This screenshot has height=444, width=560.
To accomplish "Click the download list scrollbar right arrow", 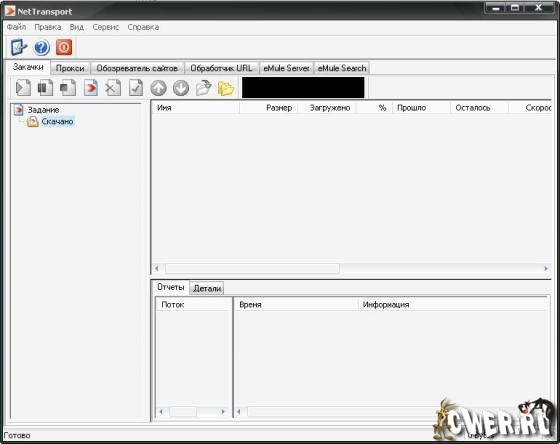I will (546, 268).
